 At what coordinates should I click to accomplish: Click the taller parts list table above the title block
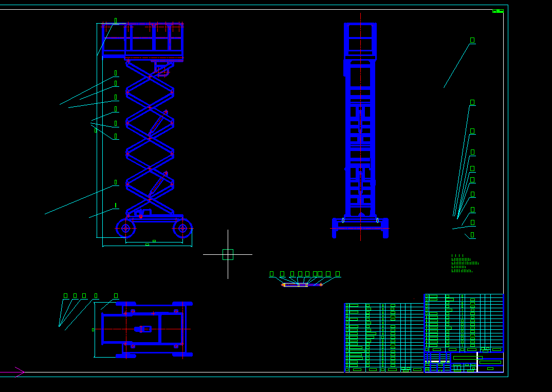[x=464, y=323]
